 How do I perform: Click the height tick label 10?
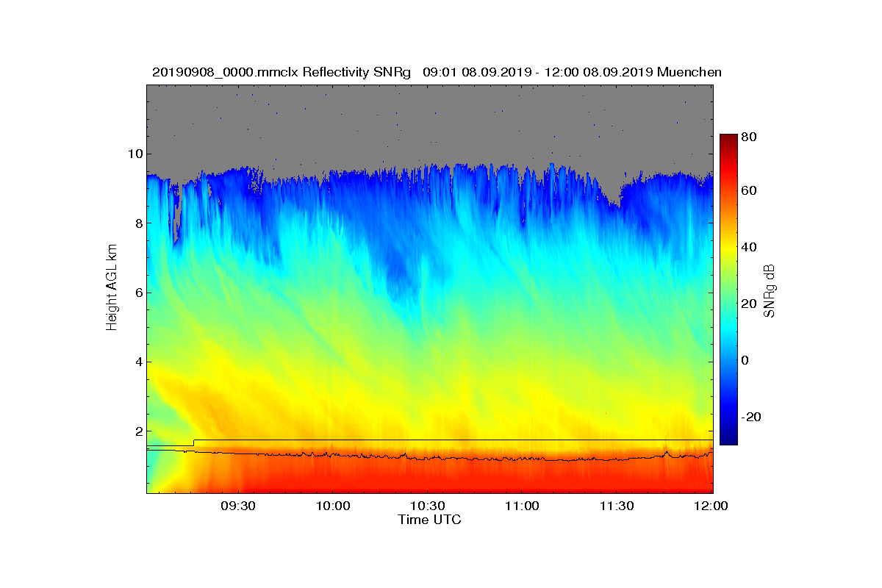click(x=134, y=154)
